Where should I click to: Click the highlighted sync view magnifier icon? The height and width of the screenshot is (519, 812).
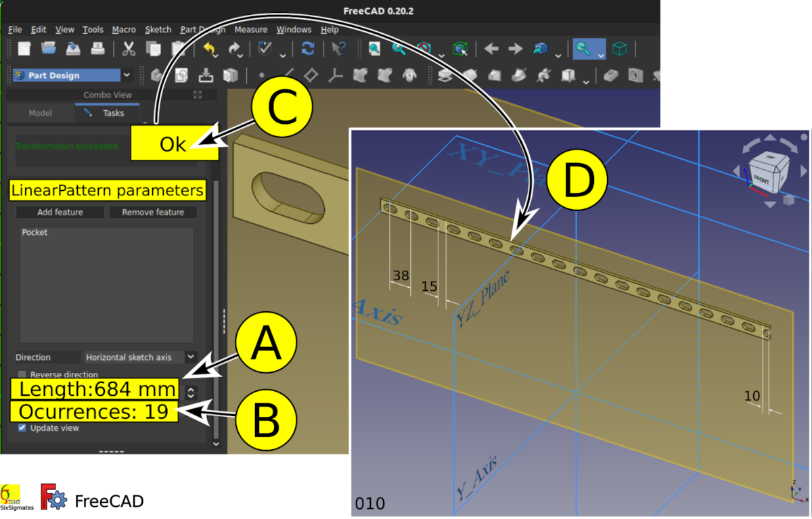coord(582,49)
